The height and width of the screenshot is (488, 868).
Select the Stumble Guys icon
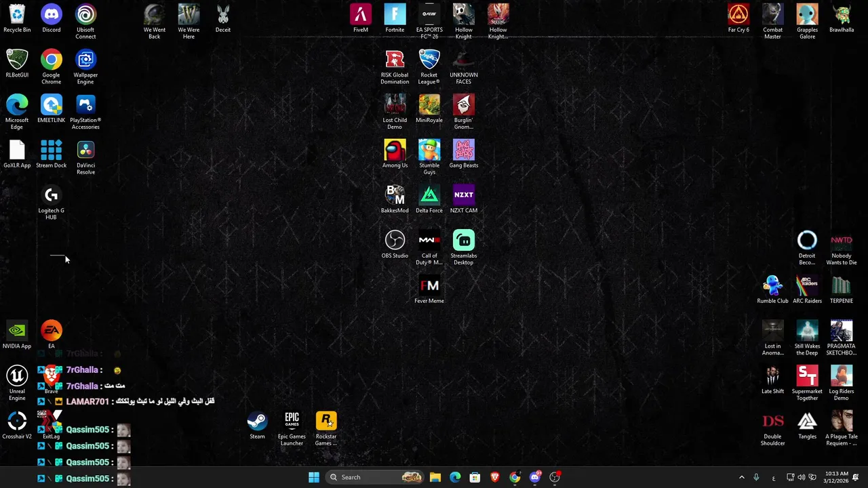(x=429, y=157)
